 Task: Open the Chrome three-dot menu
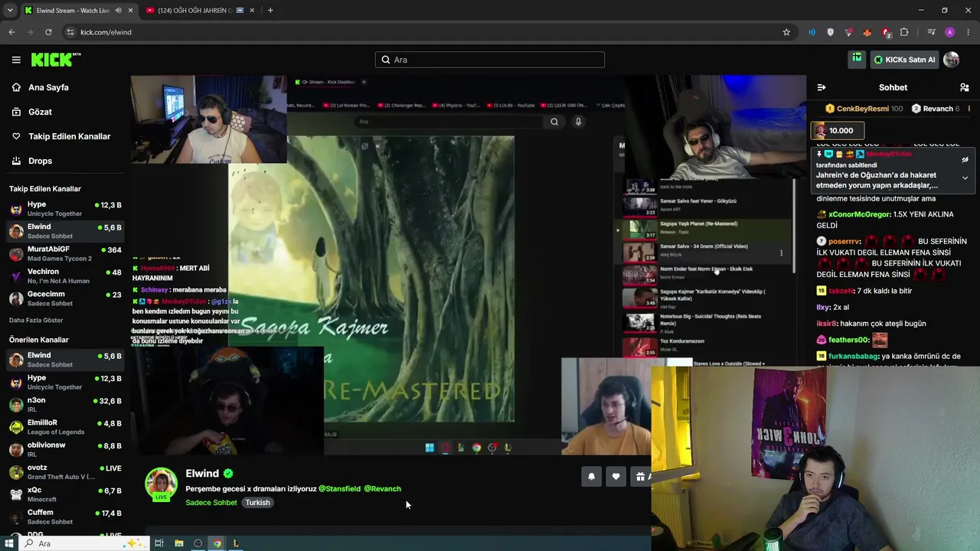(x=969, y=32)
